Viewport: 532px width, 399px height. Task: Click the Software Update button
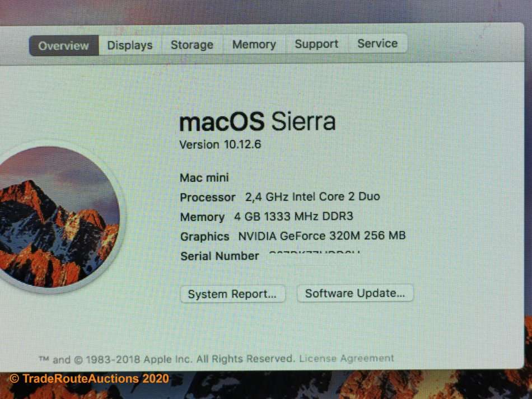pyautogui.click(x=355, y=293)
